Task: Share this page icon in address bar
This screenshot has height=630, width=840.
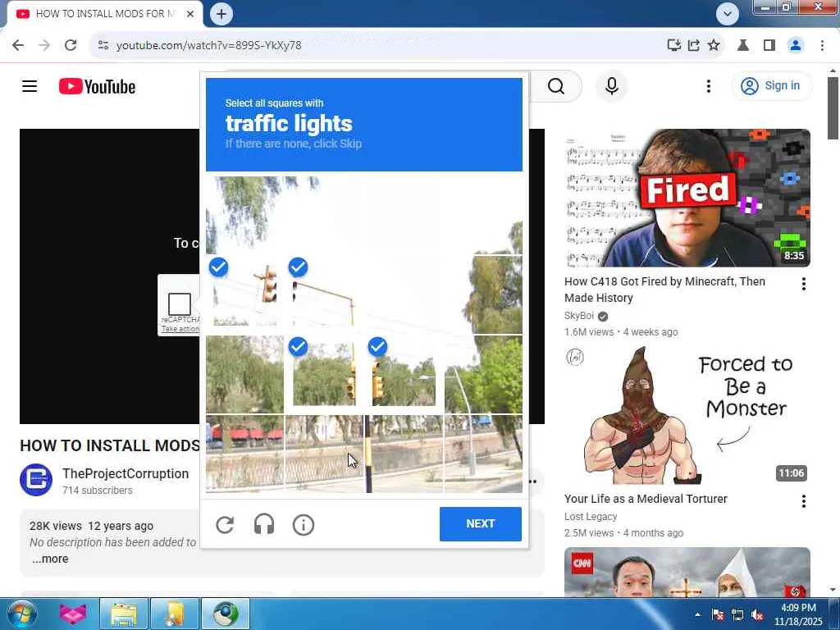Action: click(694, 46)
